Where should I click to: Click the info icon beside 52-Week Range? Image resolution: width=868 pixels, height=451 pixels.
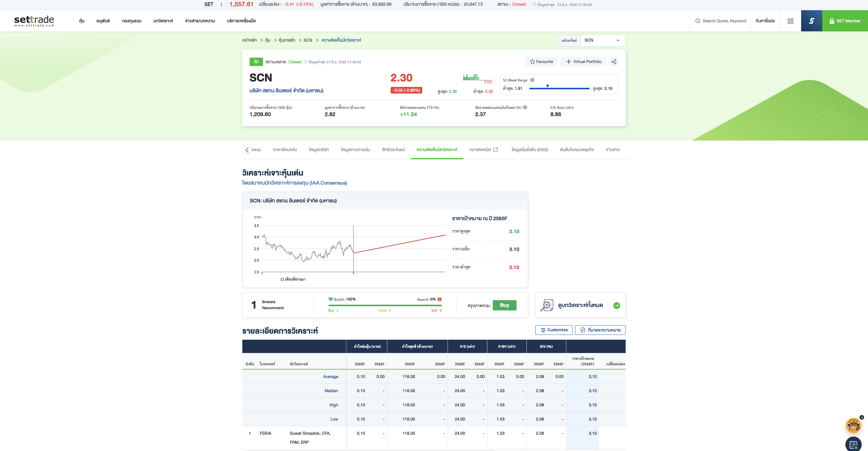532,80
